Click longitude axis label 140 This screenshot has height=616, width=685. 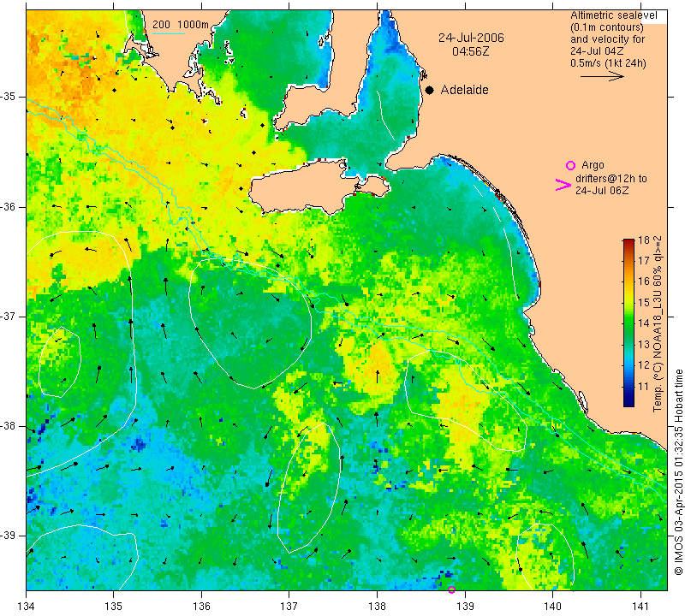tap(552, 607)
